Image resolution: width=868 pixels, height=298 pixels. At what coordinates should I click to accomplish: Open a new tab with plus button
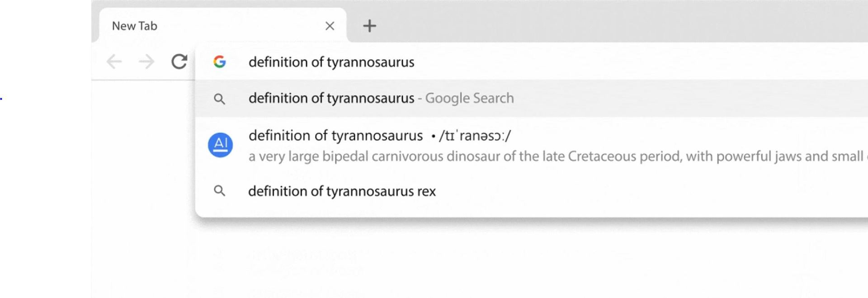click(369, 26)
